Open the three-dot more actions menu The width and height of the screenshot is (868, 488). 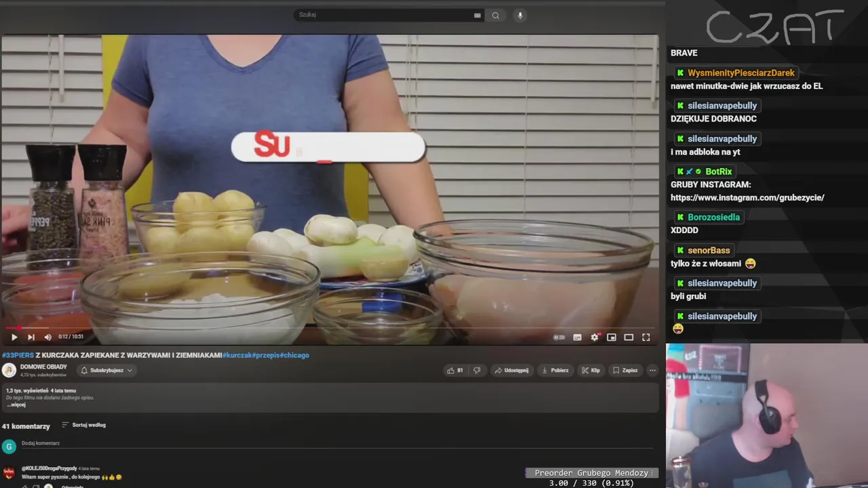(652, 370)
